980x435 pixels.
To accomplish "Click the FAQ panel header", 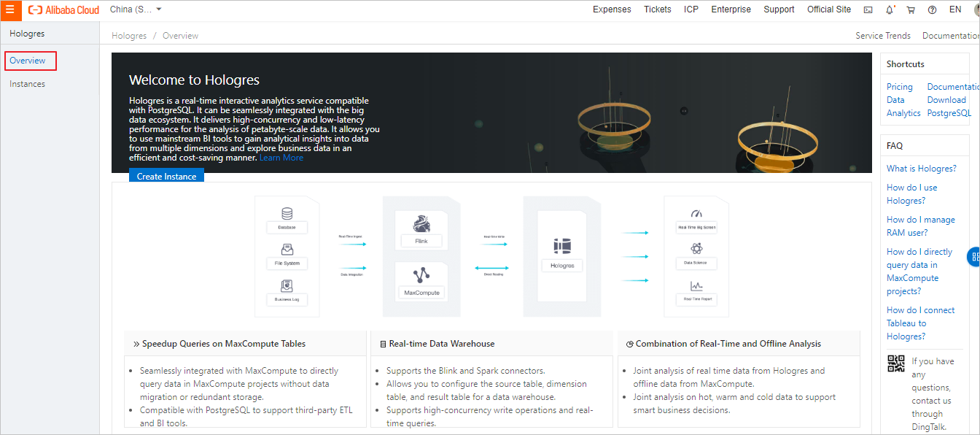I will pyautogui.click(x=895, y=146).
